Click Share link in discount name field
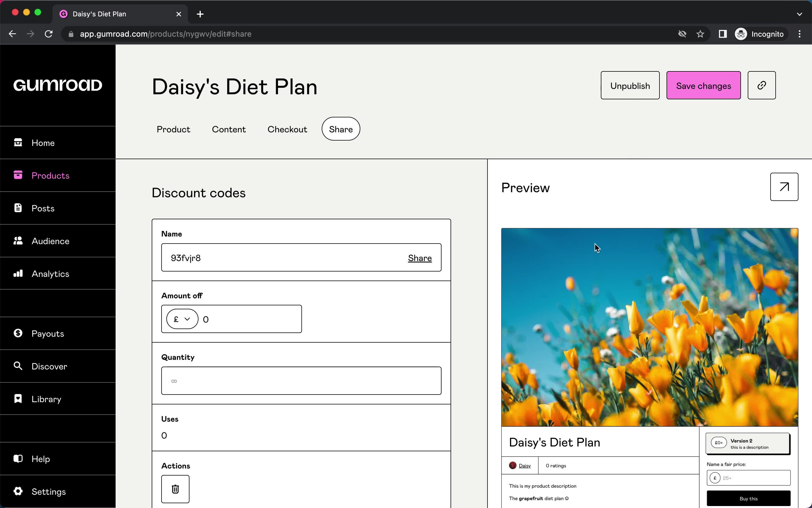The height and width of the screenshot is (508, 812). [x=420, y=258]
